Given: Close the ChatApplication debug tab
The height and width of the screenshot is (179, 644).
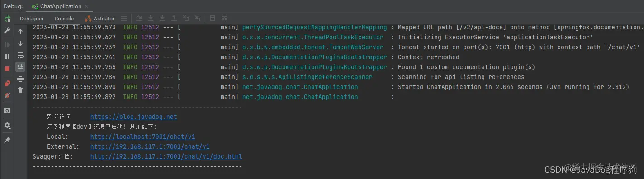Looking at the screenshot, I should click(x=86, y=6).
